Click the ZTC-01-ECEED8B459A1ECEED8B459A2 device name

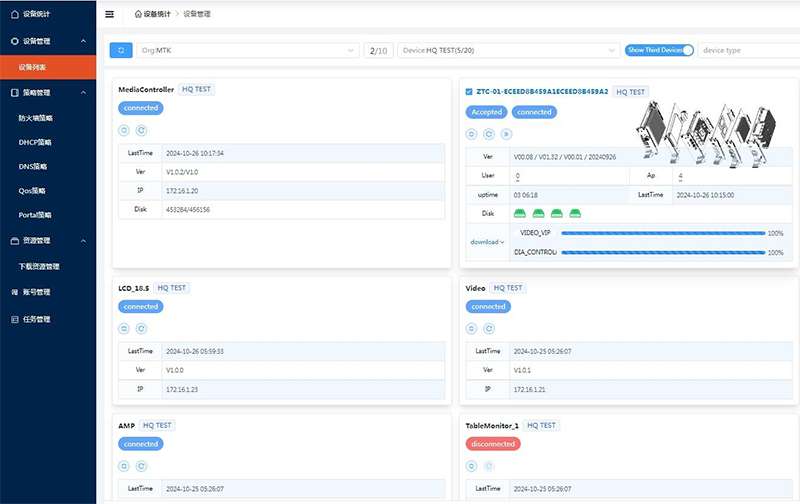coord(542,92)
